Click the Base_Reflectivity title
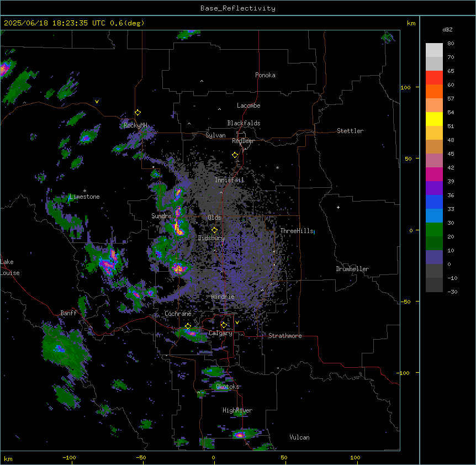The width and height of the screenshot is (476, 465). pyautogui.click(x=238, y=8)
